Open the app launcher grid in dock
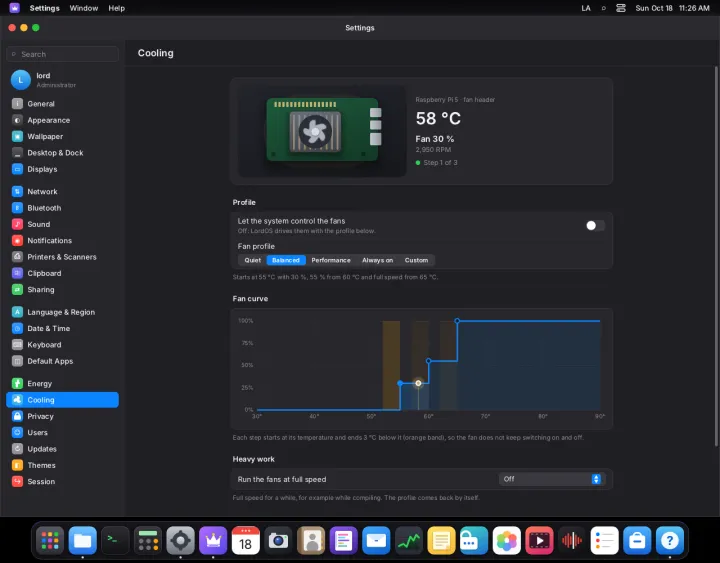This screenshot has height=563, width=720. 50,540
